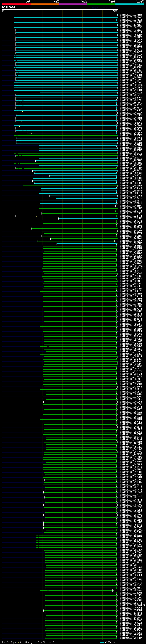This screenshot has width=146, height=644.
Task: Open hit UniRef100_B7FIL9
Action: (131, 25)
